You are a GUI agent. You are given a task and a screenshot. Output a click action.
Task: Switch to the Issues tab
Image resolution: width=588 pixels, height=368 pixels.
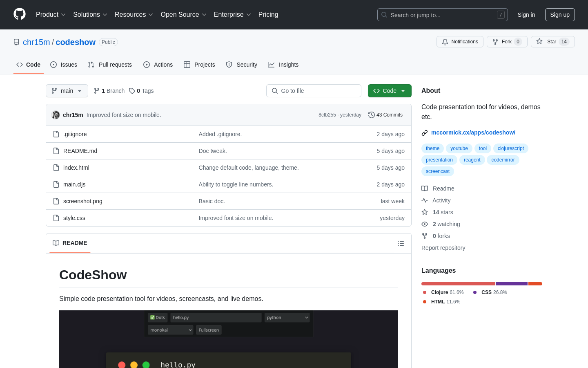(x=64, y=65)
